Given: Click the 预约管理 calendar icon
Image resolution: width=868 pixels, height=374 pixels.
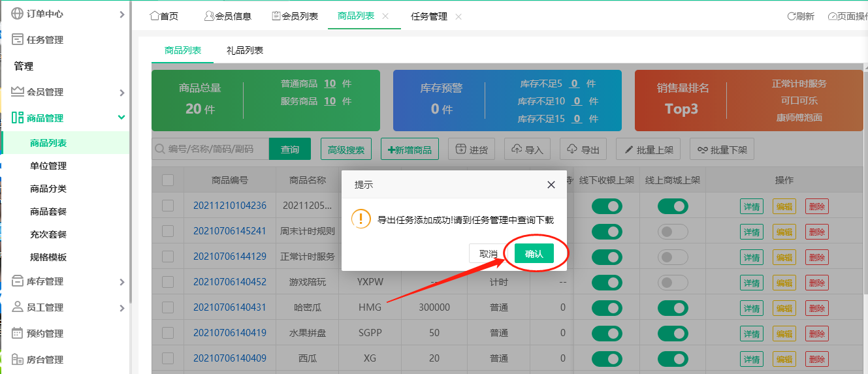Looking at the screenshot, I should click(x=18, y=334).
